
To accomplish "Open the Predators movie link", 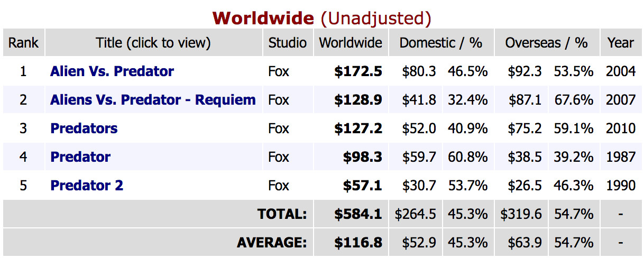I will point(84,128).
